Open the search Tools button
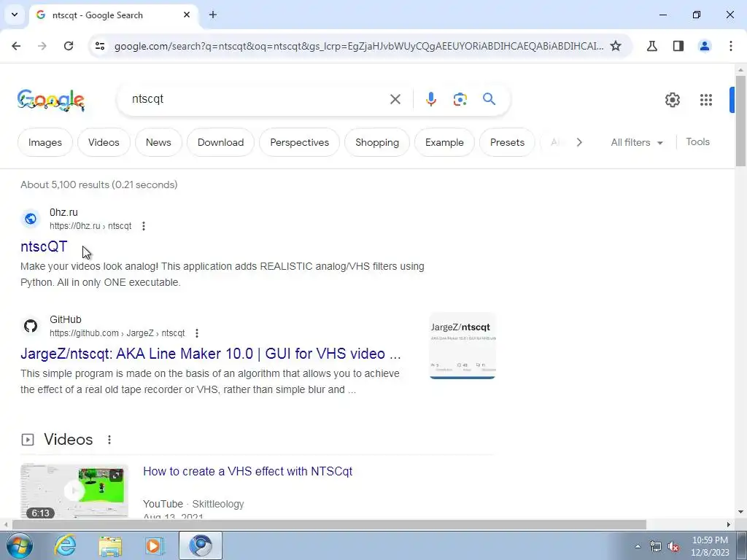Image resolution: width=747 pixels, height=560 pixels. pos(697,142)
